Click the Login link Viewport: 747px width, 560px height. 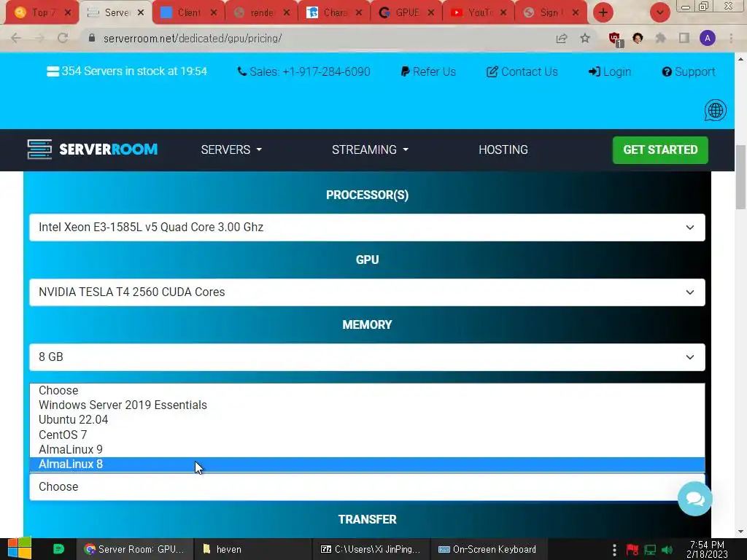tap(610, 71)
